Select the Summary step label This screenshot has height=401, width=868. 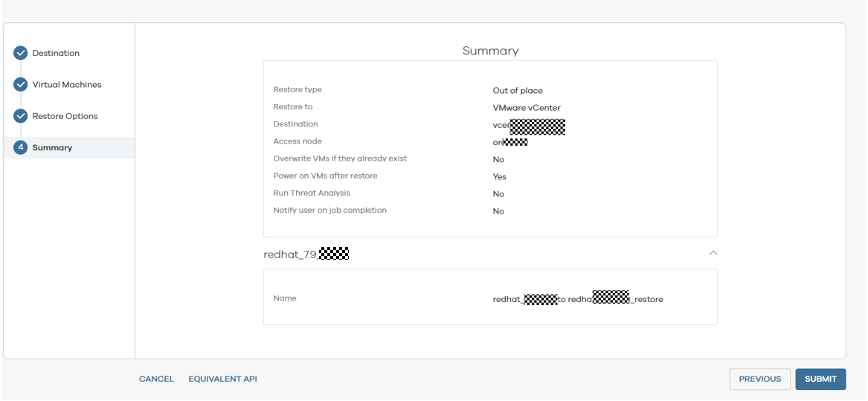(52, 148)
